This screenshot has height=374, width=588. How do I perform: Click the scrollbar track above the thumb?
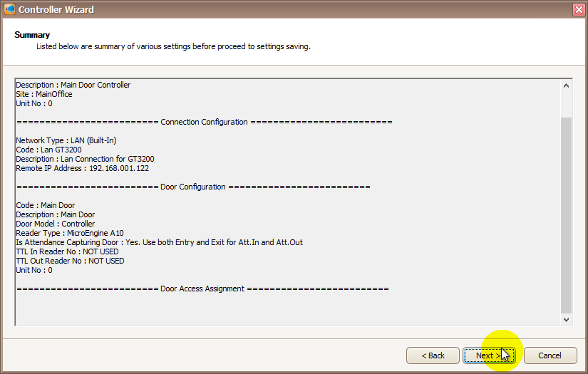567,103
